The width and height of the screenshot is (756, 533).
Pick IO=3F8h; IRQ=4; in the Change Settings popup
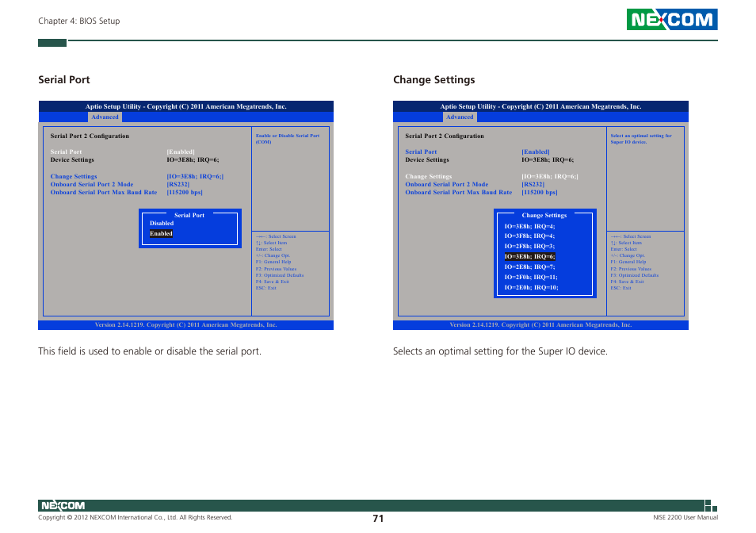pyautogui.click(x=529, y=236)
